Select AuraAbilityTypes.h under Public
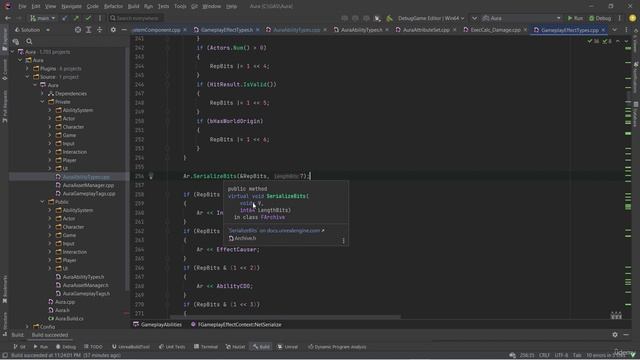 coord(83,277)
